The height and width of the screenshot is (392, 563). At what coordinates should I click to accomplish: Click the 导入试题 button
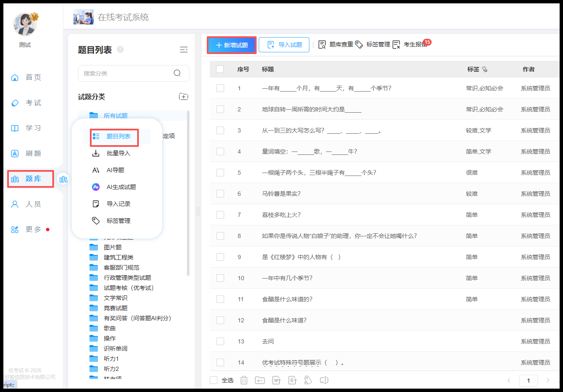coord(284,45)
